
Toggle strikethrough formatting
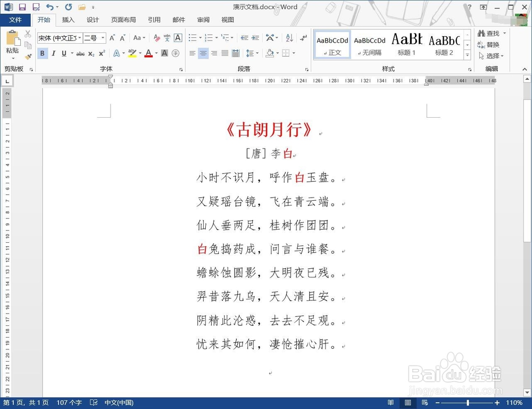click(81, 53)
